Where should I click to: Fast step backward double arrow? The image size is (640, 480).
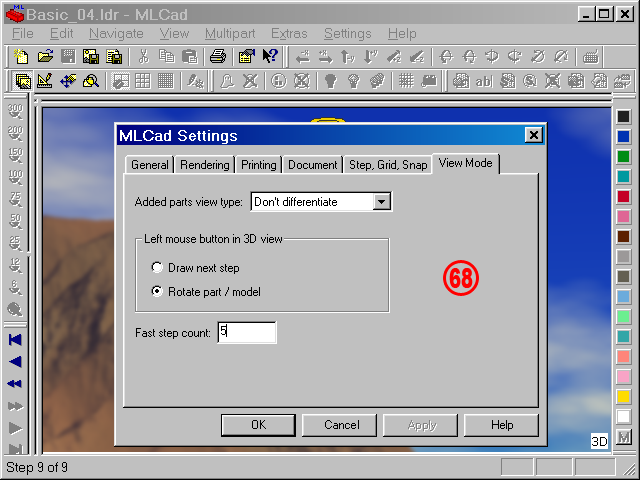point(15,384)
